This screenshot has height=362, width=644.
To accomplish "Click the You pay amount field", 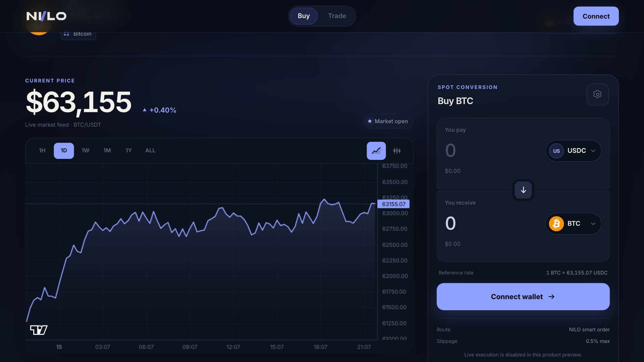I will (x=450, y=150).
